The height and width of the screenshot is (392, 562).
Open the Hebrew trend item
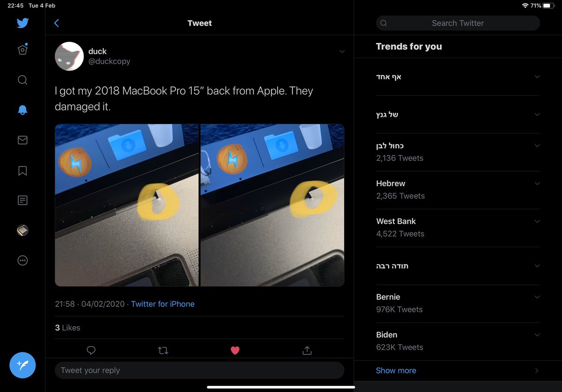click(458, 189)
